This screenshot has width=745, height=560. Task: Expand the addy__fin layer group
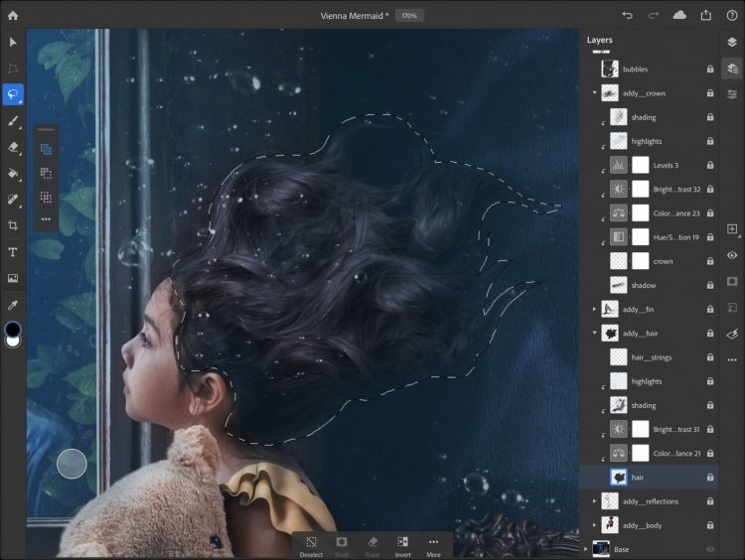click(594, 309)
